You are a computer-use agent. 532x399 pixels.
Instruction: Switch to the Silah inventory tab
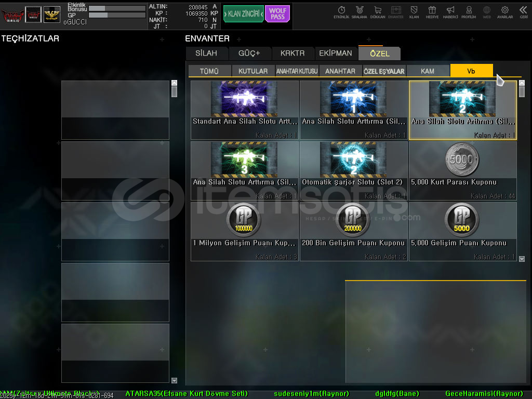[206, 53]
